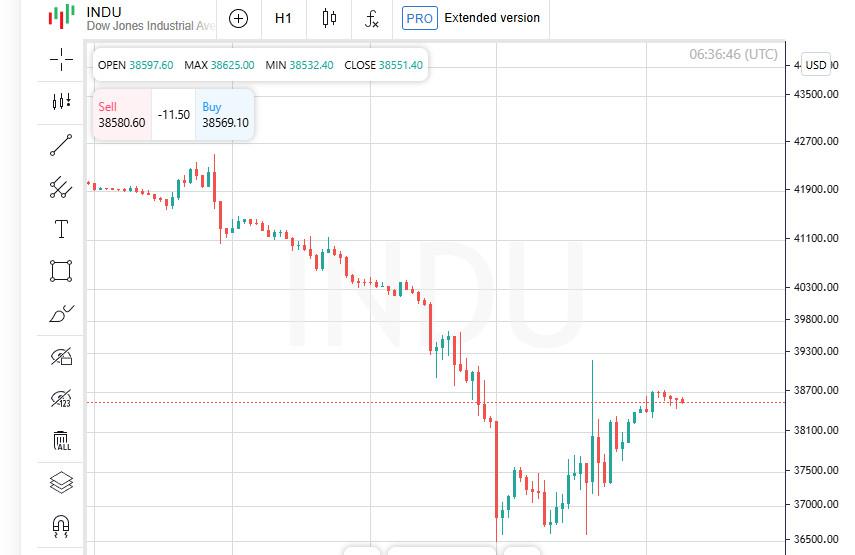Open the candlestick chart type selector

pos(329,19)
